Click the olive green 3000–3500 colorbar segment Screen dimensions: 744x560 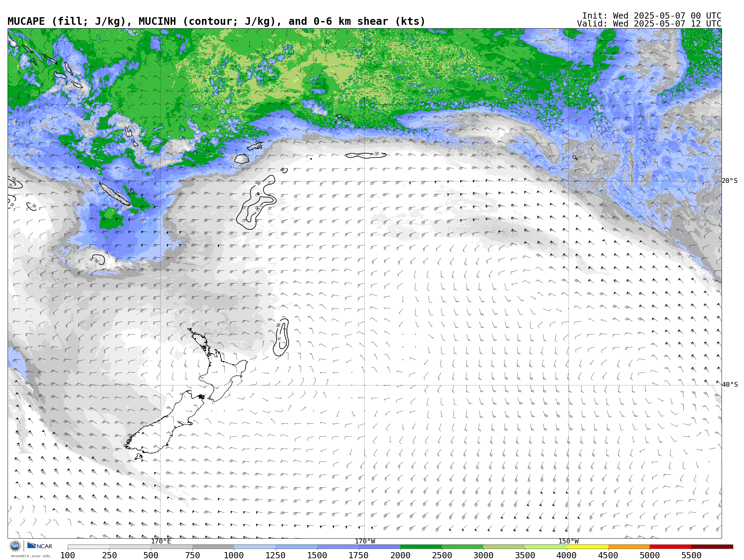tap(504, 547)
